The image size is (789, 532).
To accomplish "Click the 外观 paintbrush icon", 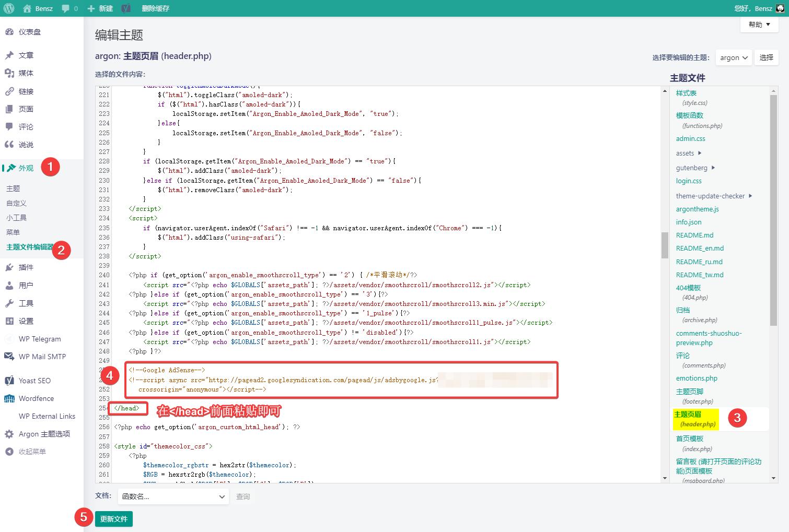I will [x=11, y=168].
